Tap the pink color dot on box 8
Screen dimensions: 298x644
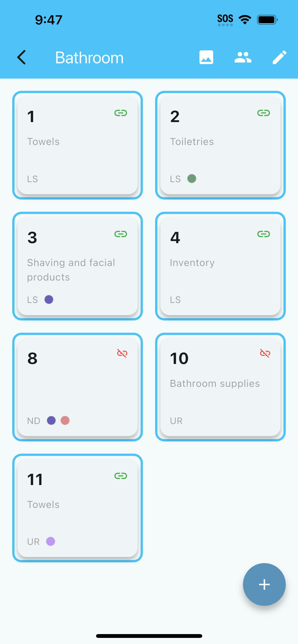click(x=65, y=420)
